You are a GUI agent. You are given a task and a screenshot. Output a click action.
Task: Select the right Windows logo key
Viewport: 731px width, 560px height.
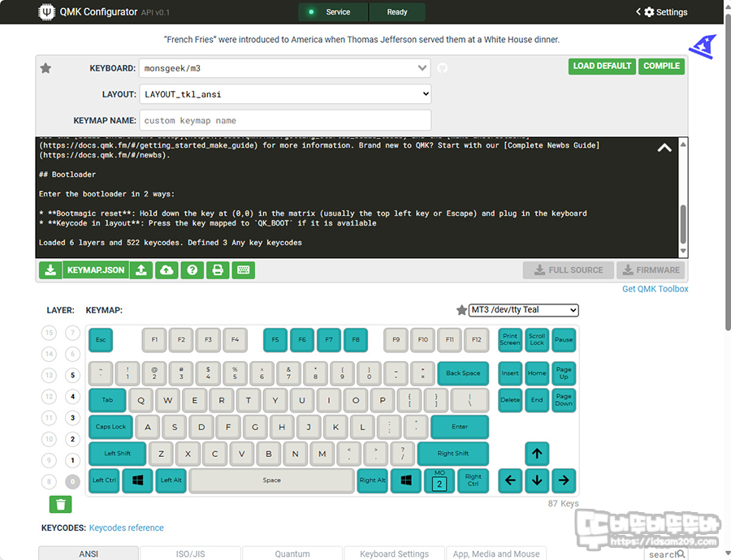tap(406, 480)
